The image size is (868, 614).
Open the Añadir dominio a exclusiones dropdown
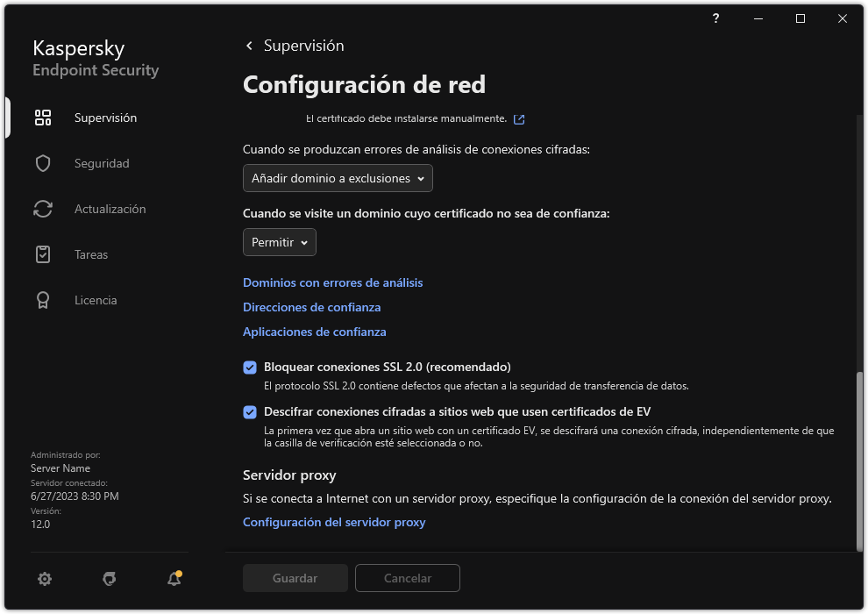(x=338, y=178)
